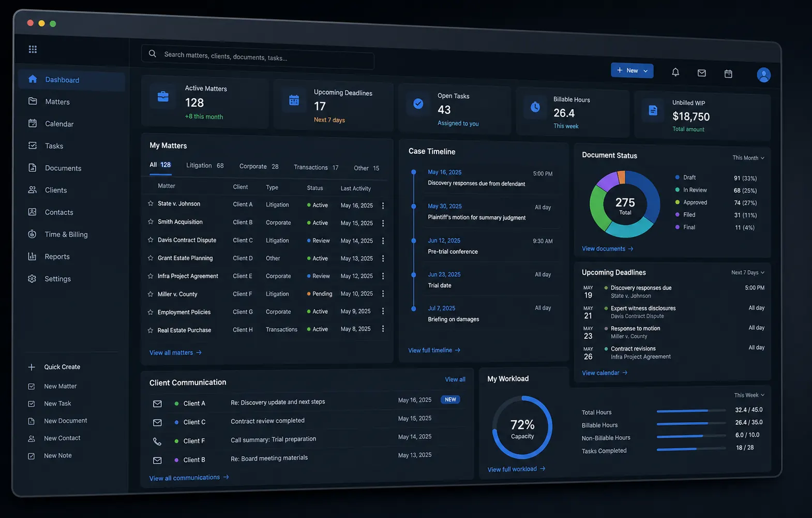Open the Client A email envelope icon
812x518 pixels.
click(x=157, y=404)
